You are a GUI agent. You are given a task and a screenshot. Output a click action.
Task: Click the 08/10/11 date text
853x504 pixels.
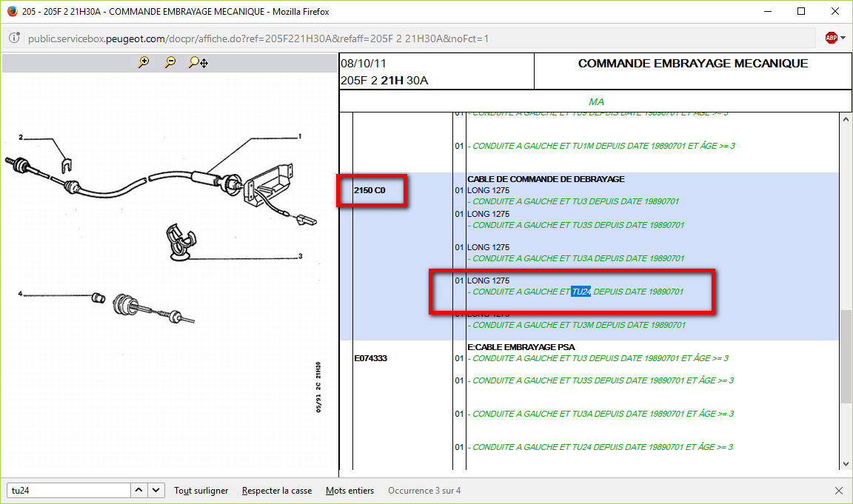pyautogui.click(x=364, y=64)
